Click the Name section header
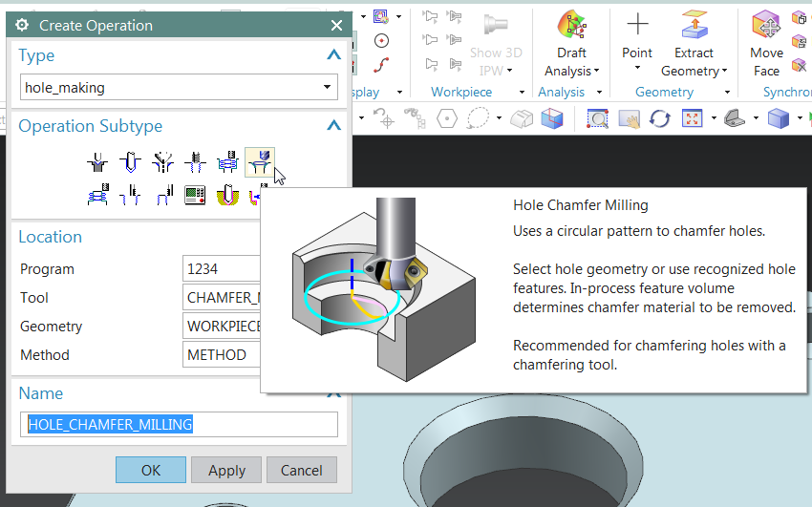This screenshot has width=812, height=507. tap(41, 393)
